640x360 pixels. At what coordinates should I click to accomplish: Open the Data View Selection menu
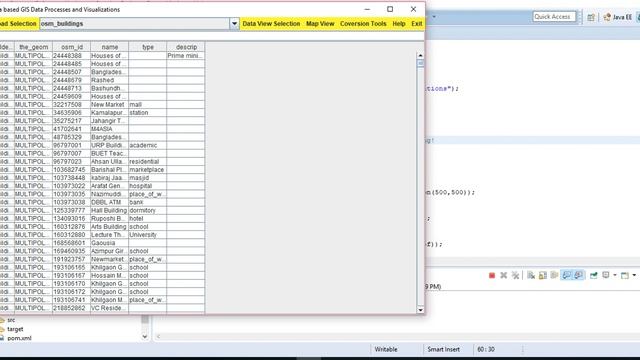point(271,24)
